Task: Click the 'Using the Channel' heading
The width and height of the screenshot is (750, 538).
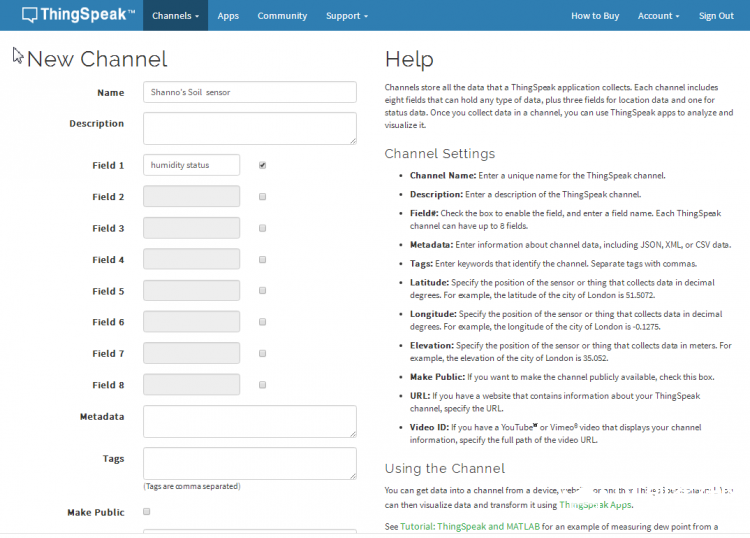Action: [445, 468]
